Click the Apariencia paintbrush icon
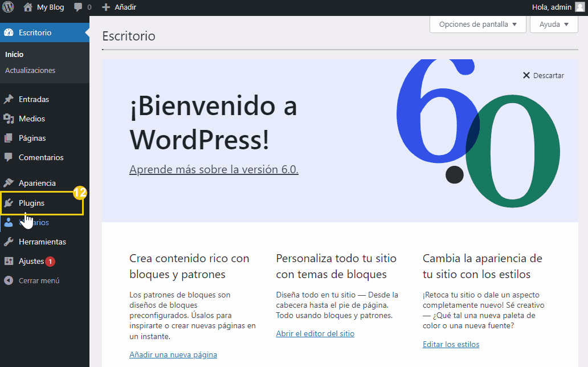This screenshot has height=367, width=588. 9,183
